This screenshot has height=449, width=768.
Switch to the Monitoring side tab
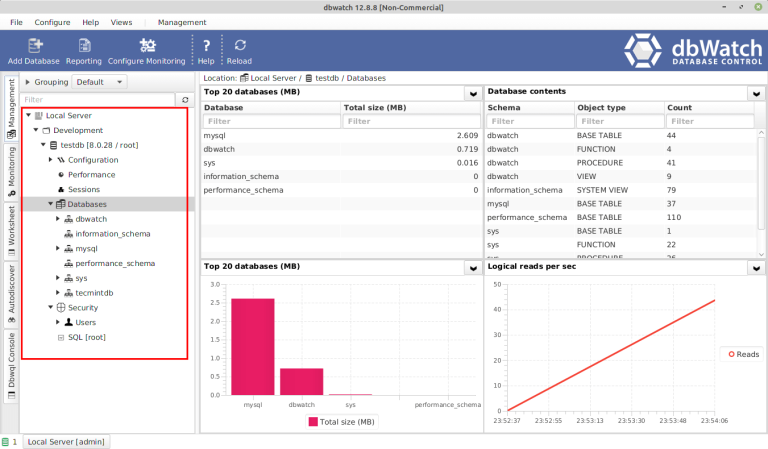pyautogui.click(x=10, y=169)
